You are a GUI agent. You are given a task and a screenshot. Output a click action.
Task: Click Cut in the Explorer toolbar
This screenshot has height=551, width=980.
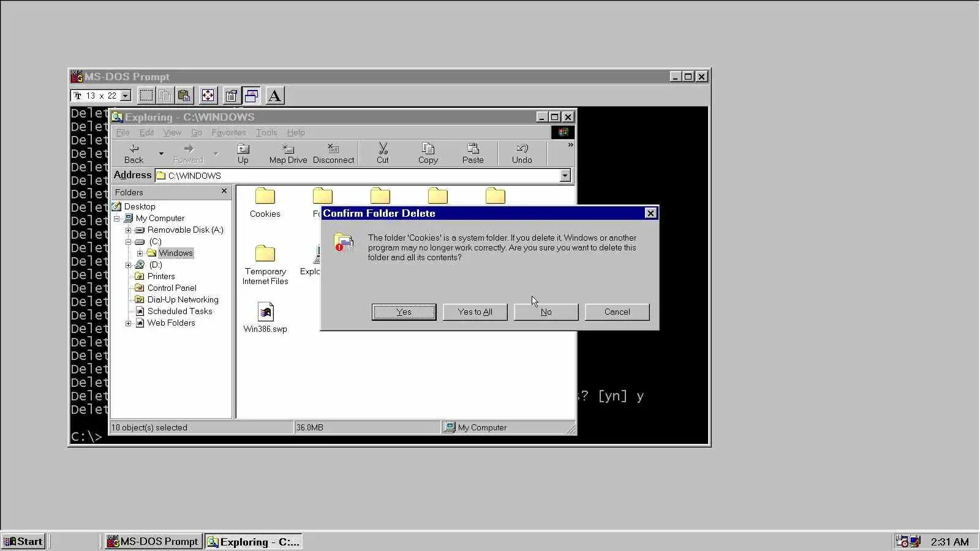(383, 154)
